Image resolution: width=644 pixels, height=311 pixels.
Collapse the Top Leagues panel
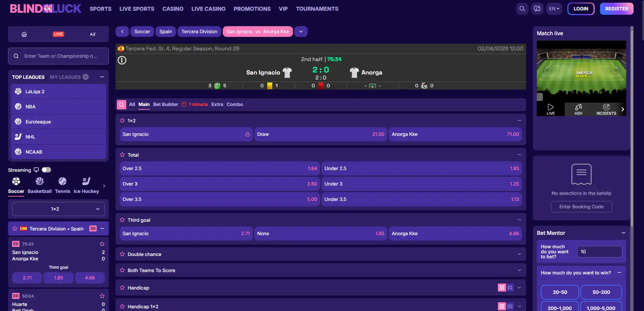pyautogui.click(x=102, y=77)
